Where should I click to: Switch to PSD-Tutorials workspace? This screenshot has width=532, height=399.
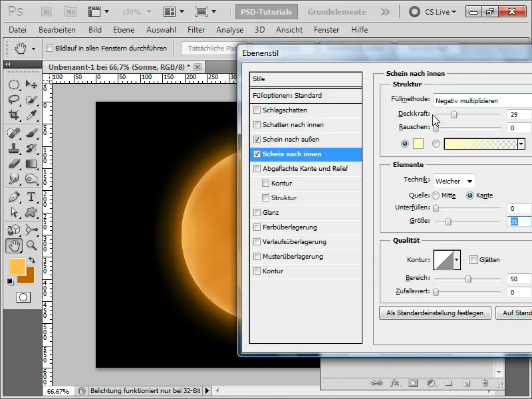click(267, 12)
